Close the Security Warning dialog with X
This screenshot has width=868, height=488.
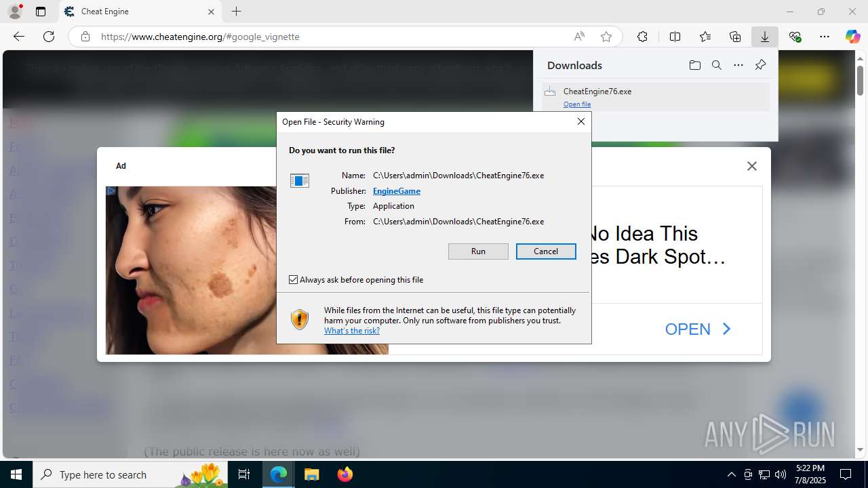[580, 121]
